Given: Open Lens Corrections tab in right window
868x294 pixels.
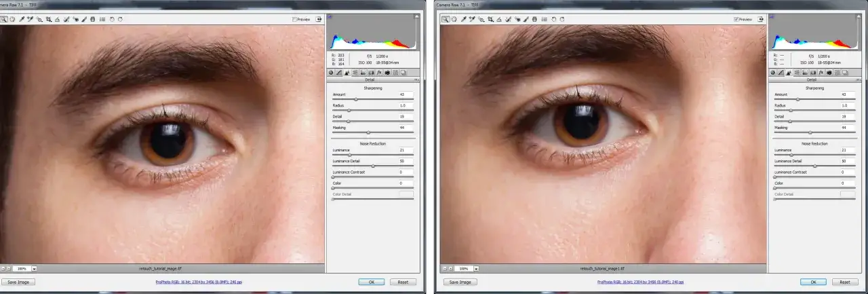Looking at the screenshot, I should pyautogui.click(x=813, y=72).
